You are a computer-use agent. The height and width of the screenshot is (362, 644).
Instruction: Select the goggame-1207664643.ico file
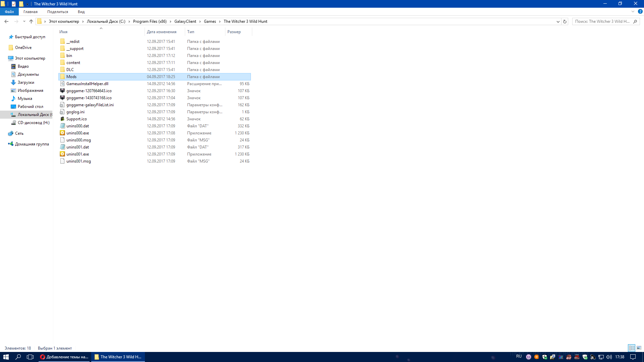click(x=89, y=91)
